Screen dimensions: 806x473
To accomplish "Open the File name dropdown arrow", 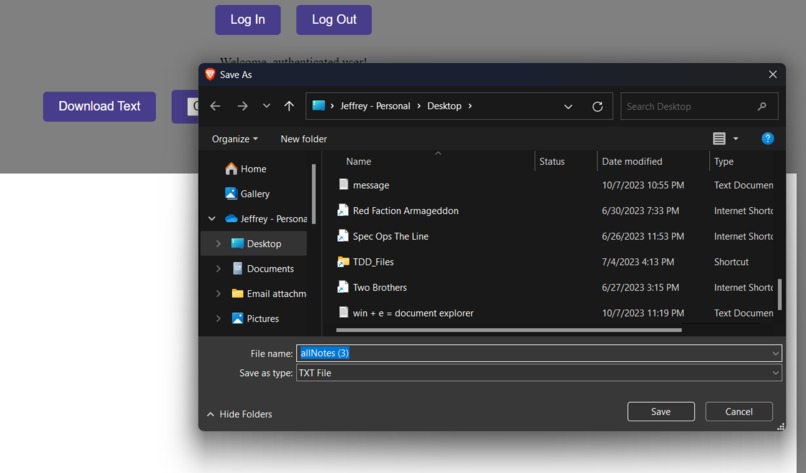I will pyautogui.click(x=775, y=353).
